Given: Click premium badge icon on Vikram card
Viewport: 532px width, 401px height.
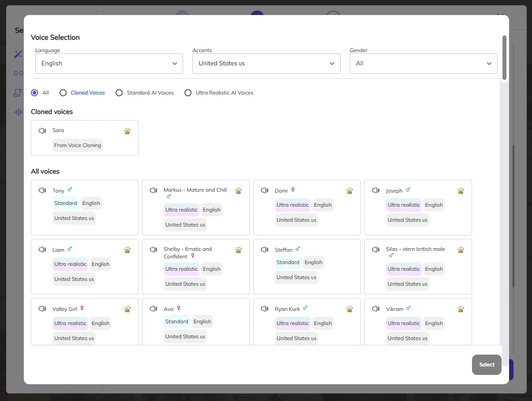Looking at the screenshot, I should point(461,309).
